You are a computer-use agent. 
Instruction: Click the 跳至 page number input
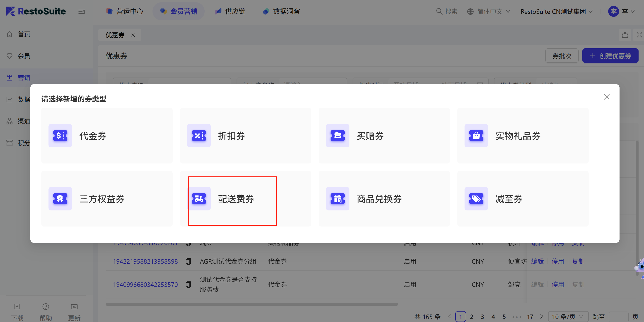(x=618, y=317)
